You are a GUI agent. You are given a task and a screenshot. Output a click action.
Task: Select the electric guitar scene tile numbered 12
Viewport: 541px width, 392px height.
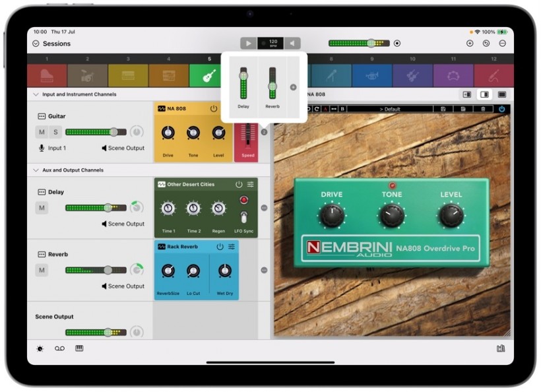click(x=493, y=76)
